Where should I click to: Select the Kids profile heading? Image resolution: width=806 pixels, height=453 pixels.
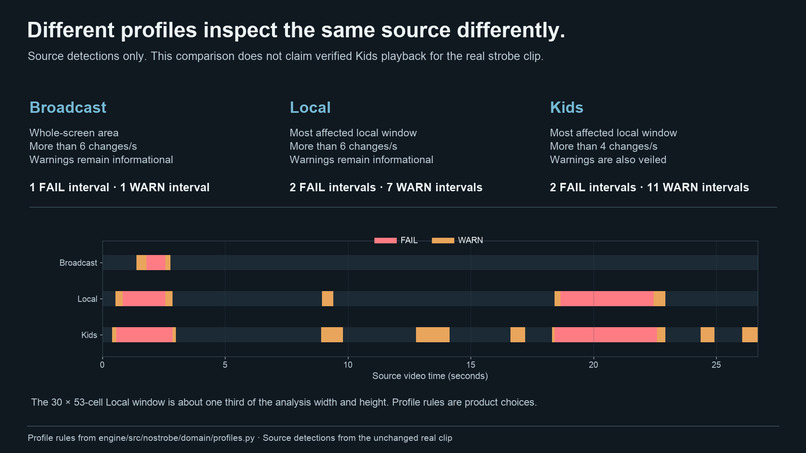[x=566, y=107]
